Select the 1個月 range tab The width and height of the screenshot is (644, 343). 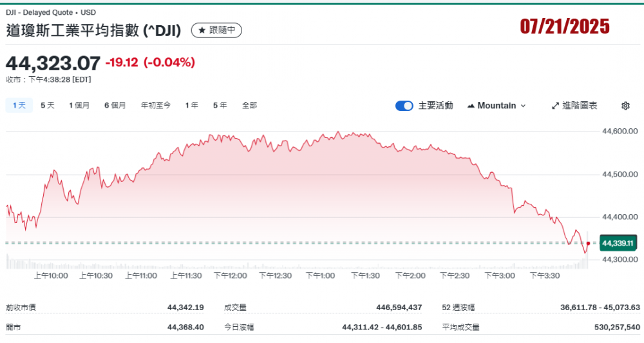(x=79, y=105)
